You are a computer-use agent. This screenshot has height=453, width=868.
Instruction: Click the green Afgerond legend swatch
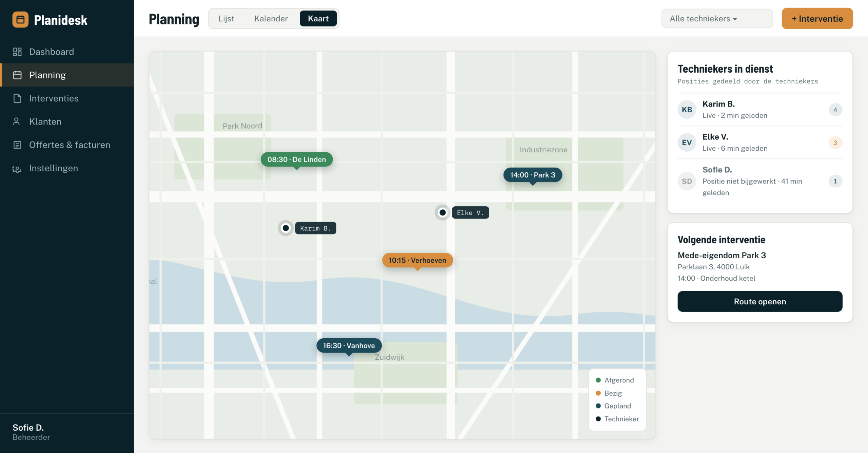pos(598,380)
